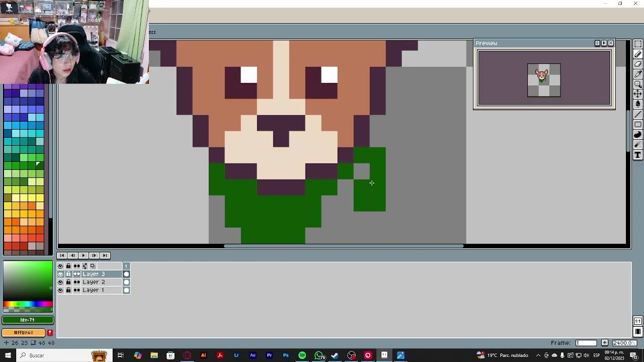
Task: Open zoom percentage 2400.0 field
Action: (x=624, y=343)
